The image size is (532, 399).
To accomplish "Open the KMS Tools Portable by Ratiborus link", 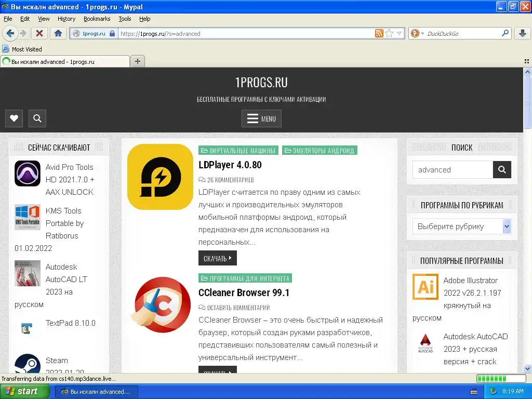I will point(64,223).
